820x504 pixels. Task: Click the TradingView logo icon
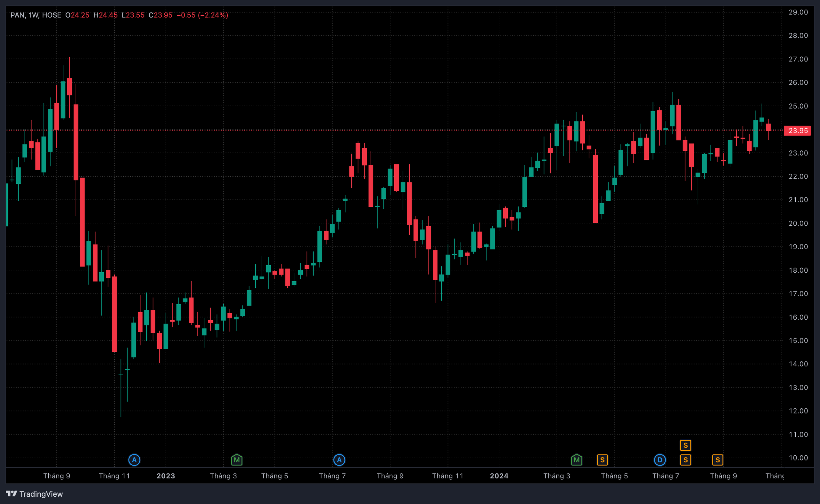tap(11, 494)
